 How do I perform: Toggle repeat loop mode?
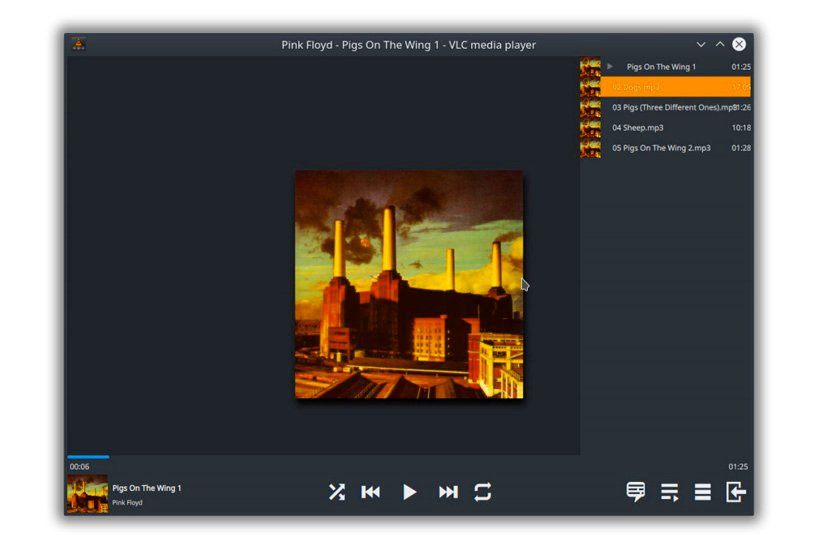click(483, 492)
